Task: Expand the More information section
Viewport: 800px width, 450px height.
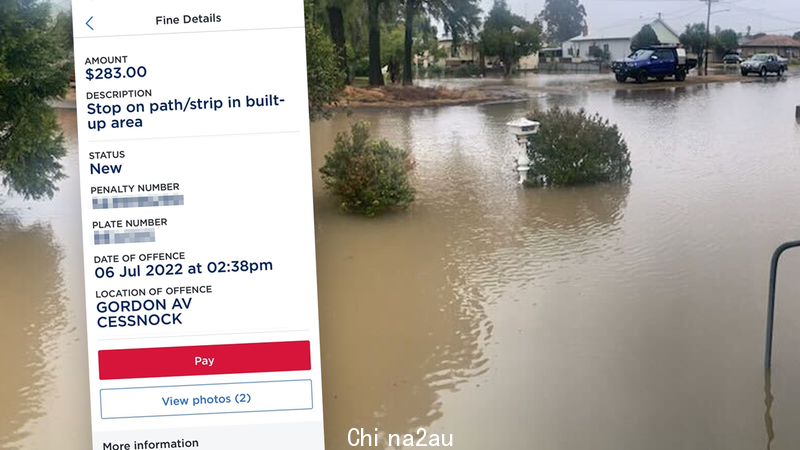Action: click(151, 444)
